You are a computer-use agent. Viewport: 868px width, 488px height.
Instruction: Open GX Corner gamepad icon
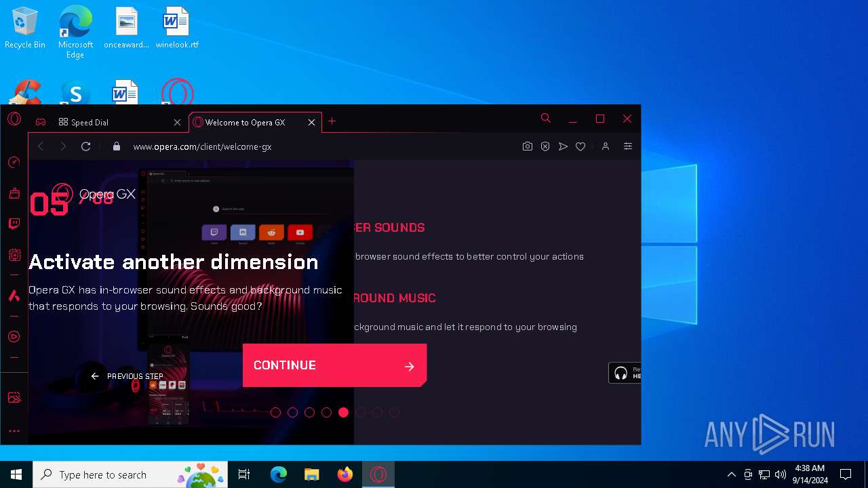(41, 122)
